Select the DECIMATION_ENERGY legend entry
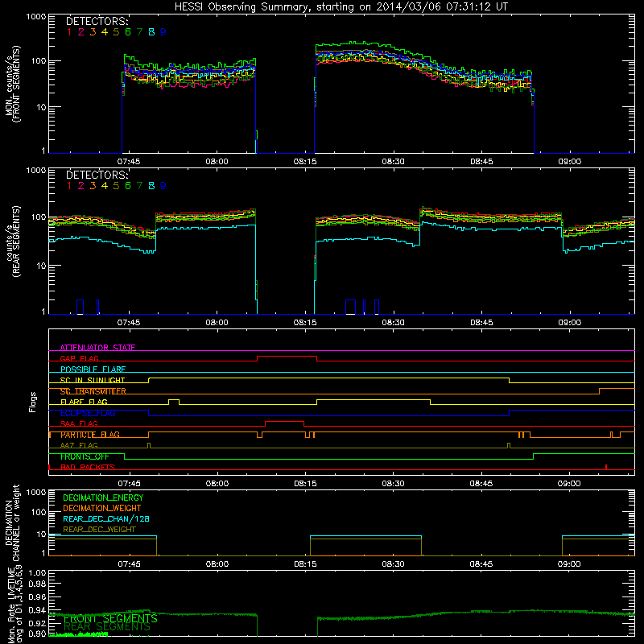 pos(103,497)
